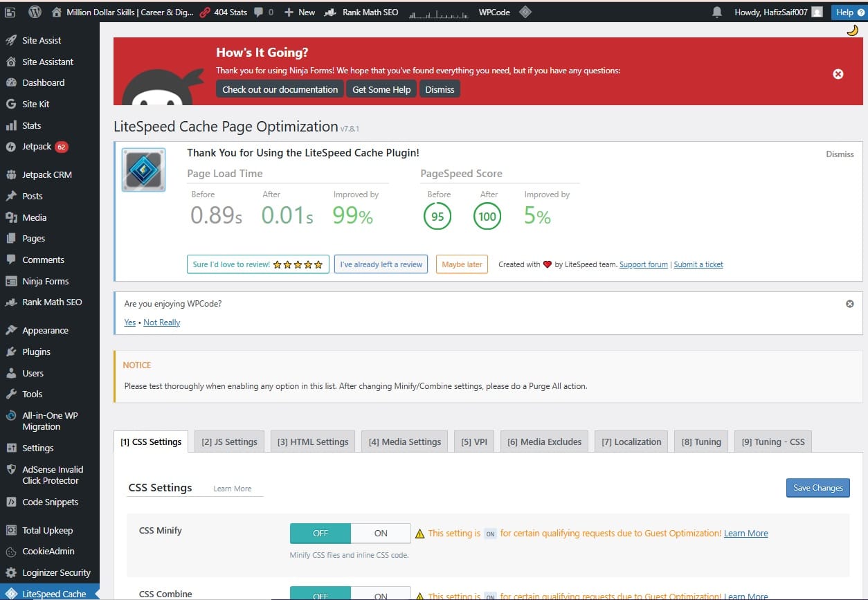868x600 pixels.
Task: Click the notification bell icon
Action: 717,12
